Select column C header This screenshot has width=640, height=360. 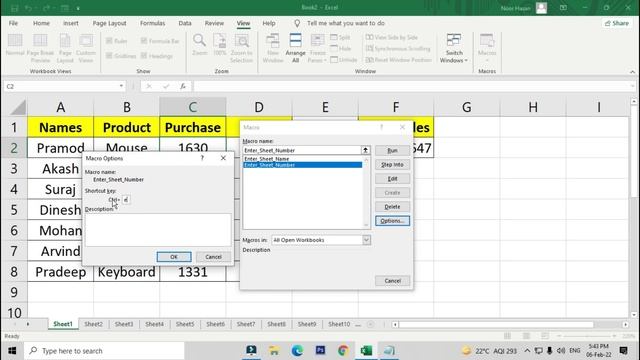pos(193,107)
